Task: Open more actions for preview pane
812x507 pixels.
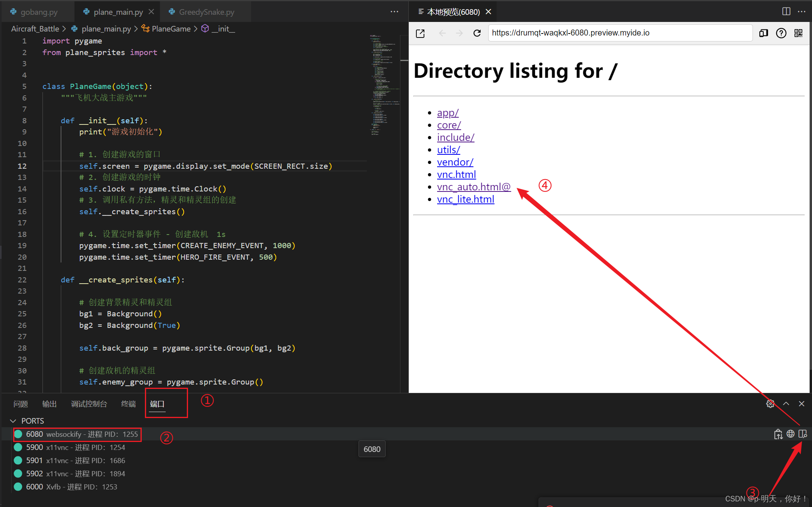Action: pyautogui.click(x=802, y=12)
